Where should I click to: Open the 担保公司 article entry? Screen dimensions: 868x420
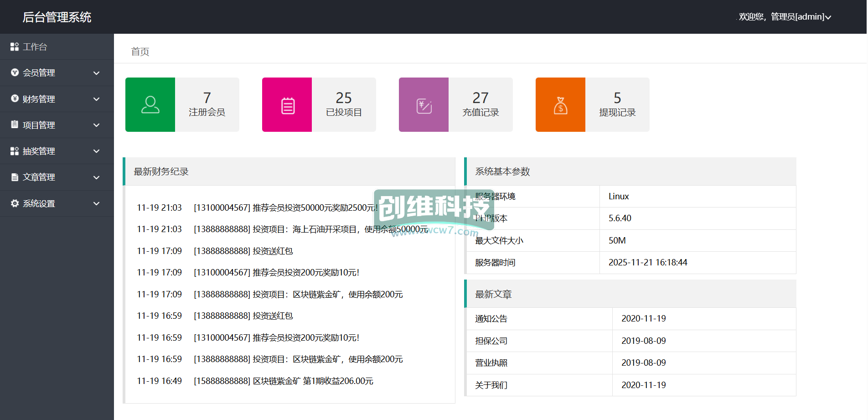491,341
